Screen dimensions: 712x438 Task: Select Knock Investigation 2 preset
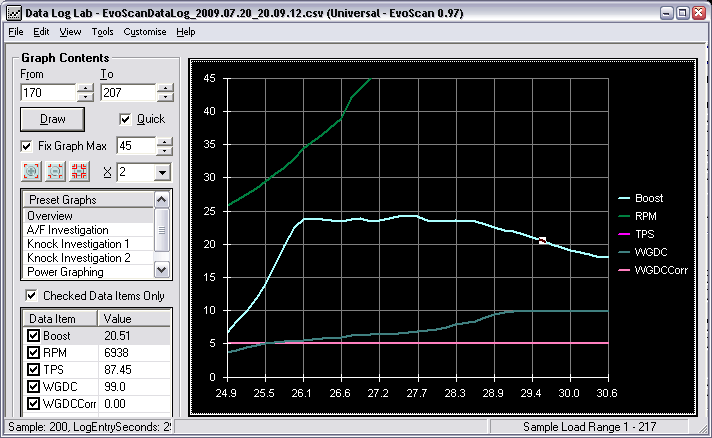click(x=88, y=258)
